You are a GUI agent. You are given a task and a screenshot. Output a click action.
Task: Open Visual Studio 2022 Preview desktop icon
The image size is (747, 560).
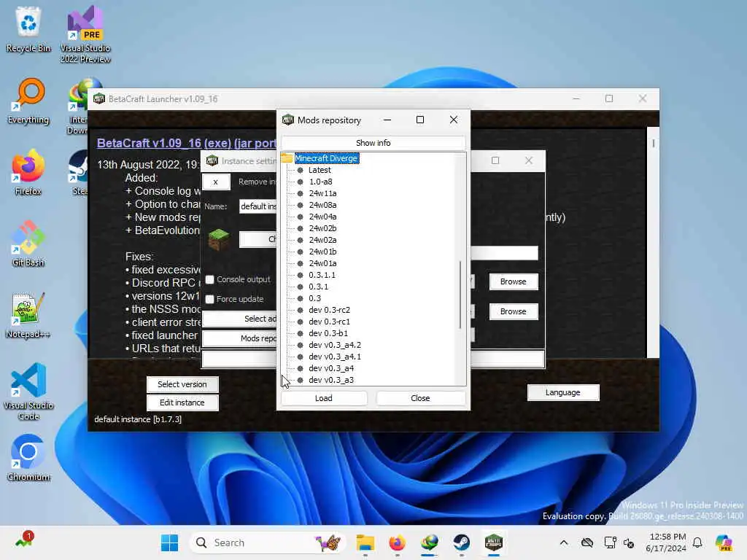(x=85, y=34)
